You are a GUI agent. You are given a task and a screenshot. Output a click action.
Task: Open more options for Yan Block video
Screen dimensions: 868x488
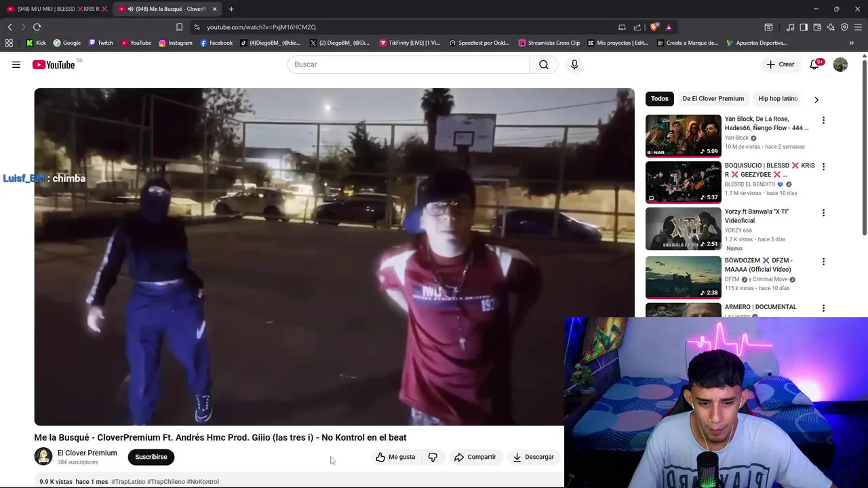pos(823,121)
